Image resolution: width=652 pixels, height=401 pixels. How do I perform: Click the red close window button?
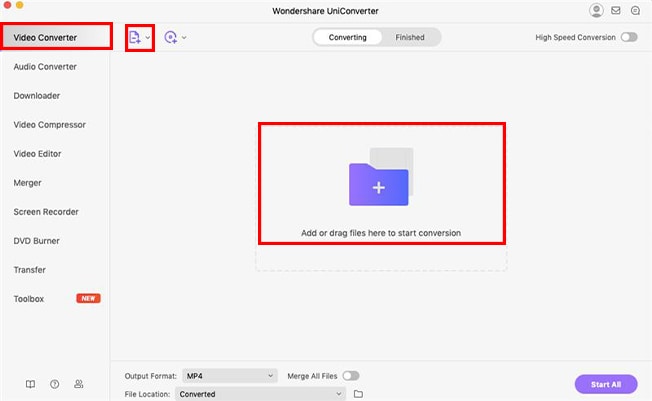(x=6, y=5)
